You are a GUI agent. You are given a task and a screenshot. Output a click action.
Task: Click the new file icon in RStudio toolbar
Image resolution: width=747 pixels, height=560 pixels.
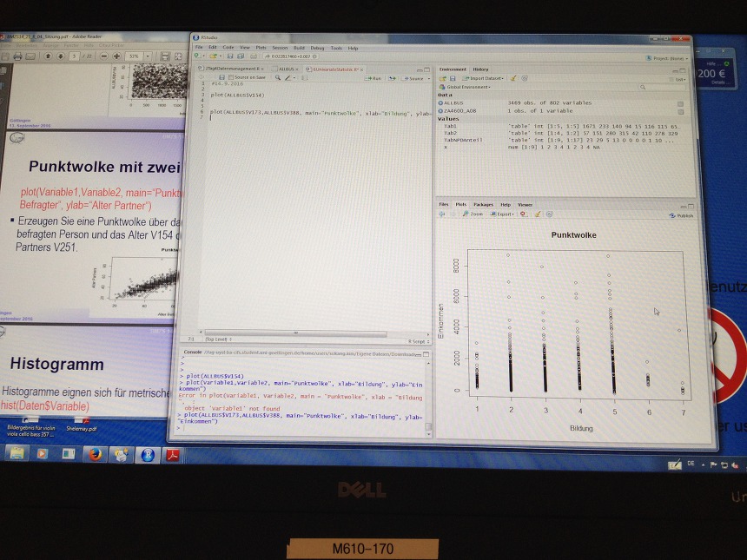tap(197, 56)
